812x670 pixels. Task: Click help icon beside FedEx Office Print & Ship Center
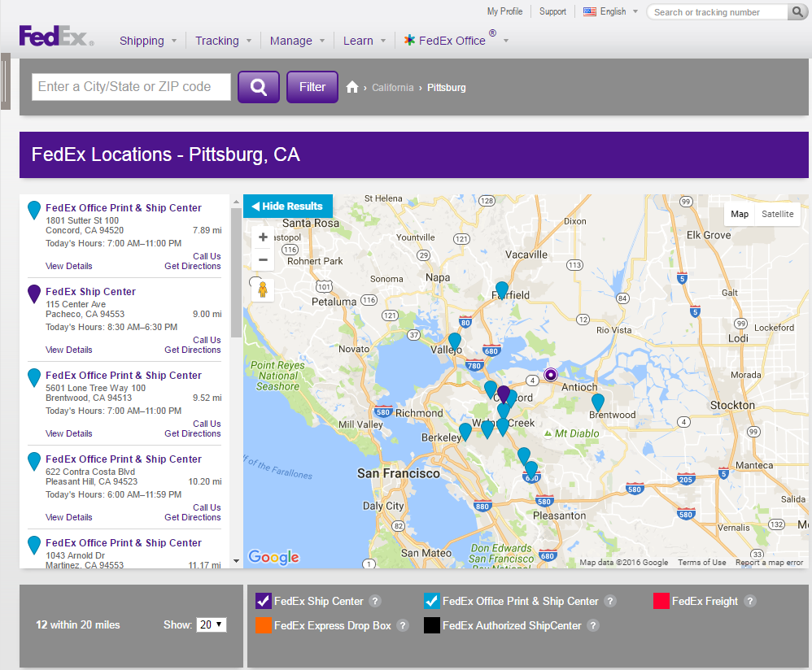tap(610, 601)
